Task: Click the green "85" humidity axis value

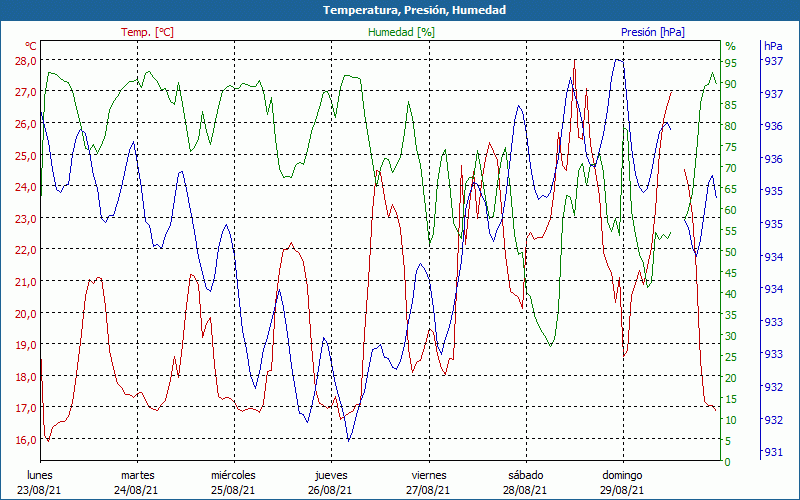Action: point(731,105)
